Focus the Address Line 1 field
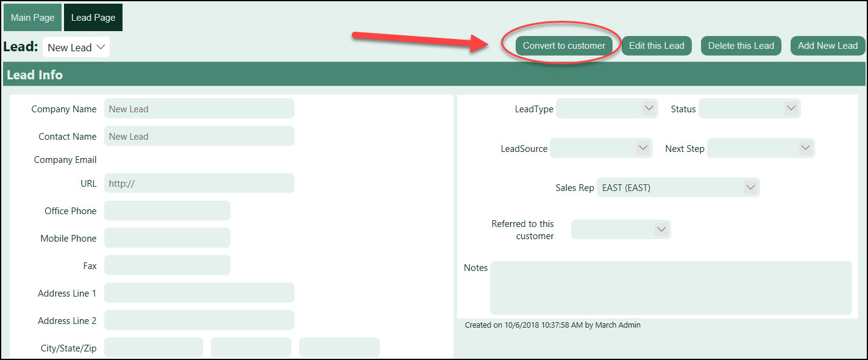The image size is (868, 360). [199, 293]
